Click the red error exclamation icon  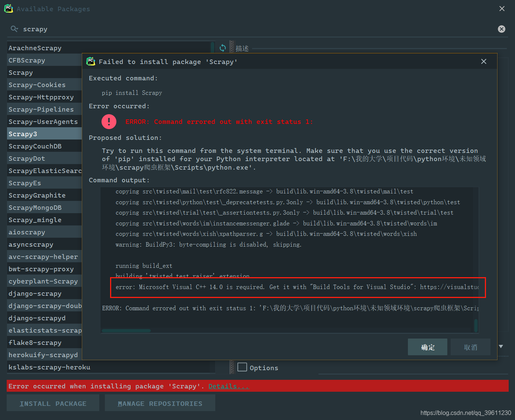pyautogui.click(x=109, y=122)
